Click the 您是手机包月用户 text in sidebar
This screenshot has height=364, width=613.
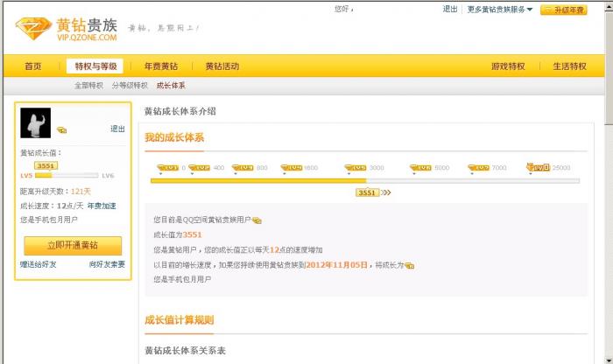coord(49,220)
